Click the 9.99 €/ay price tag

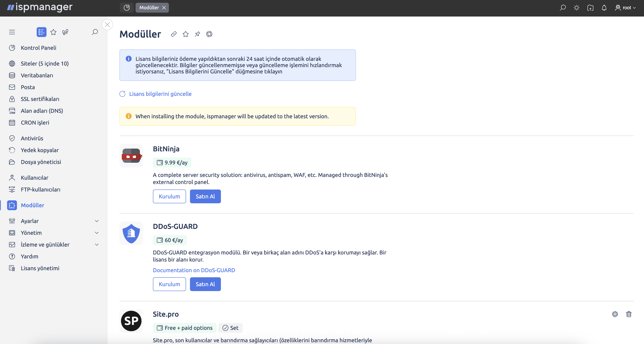[172, 163]
